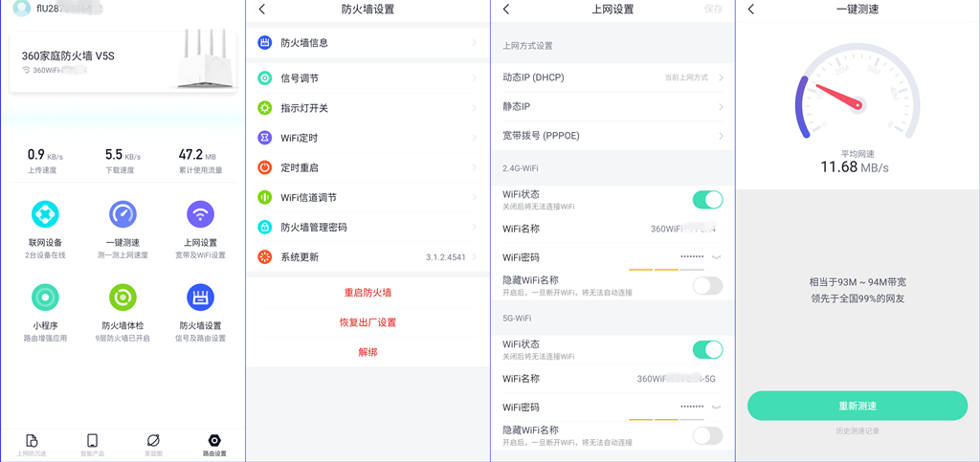
Task: Click the WiFi信道调节 channel icon
Action: click(x=265, y=197)
